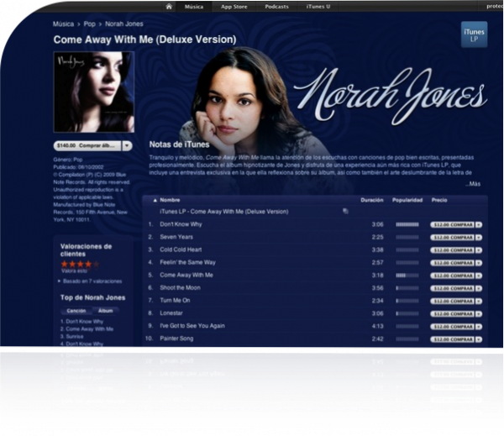Go to iTunes Store home icon
The width and height of the screenshot is (504, 436).
[x=169, y=7]
